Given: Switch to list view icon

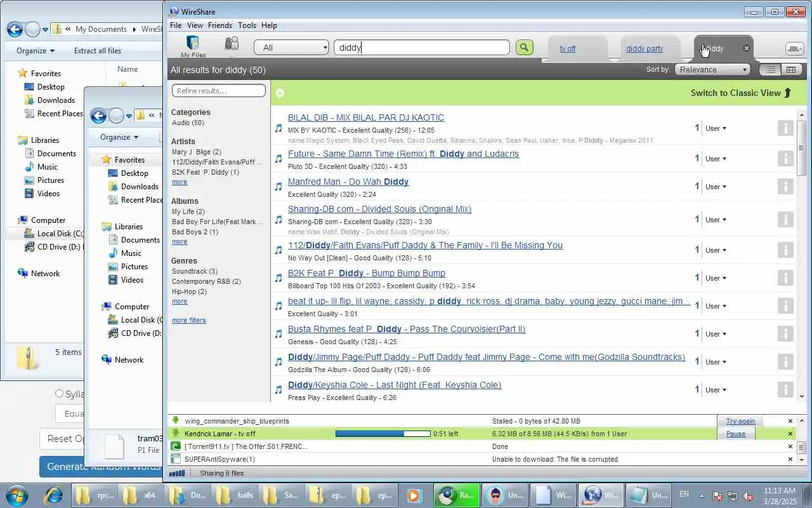Looking at the screenshot, I should (771, 70).
